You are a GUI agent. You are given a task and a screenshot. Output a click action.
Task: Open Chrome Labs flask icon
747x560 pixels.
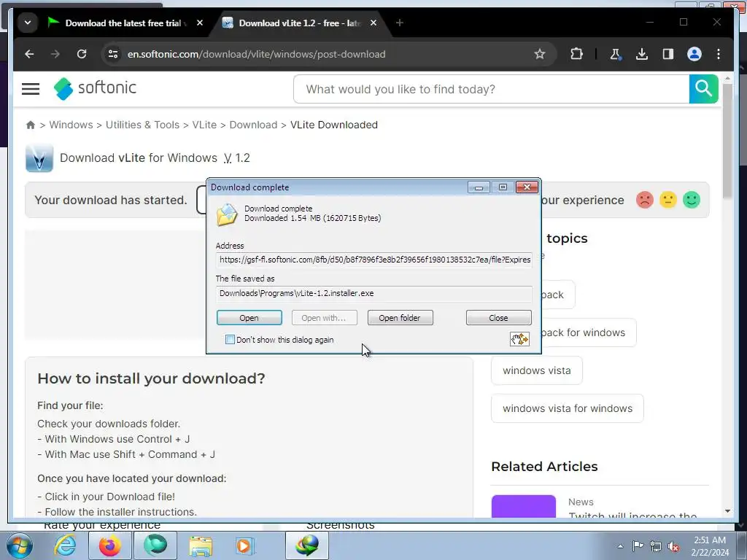point(616,54)
